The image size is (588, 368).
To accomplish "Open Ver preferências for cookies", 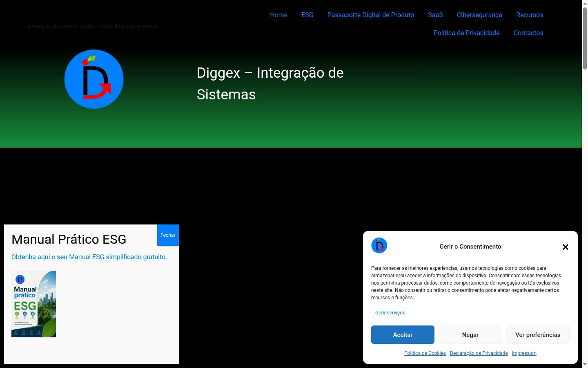I will (x=538, y=335).
